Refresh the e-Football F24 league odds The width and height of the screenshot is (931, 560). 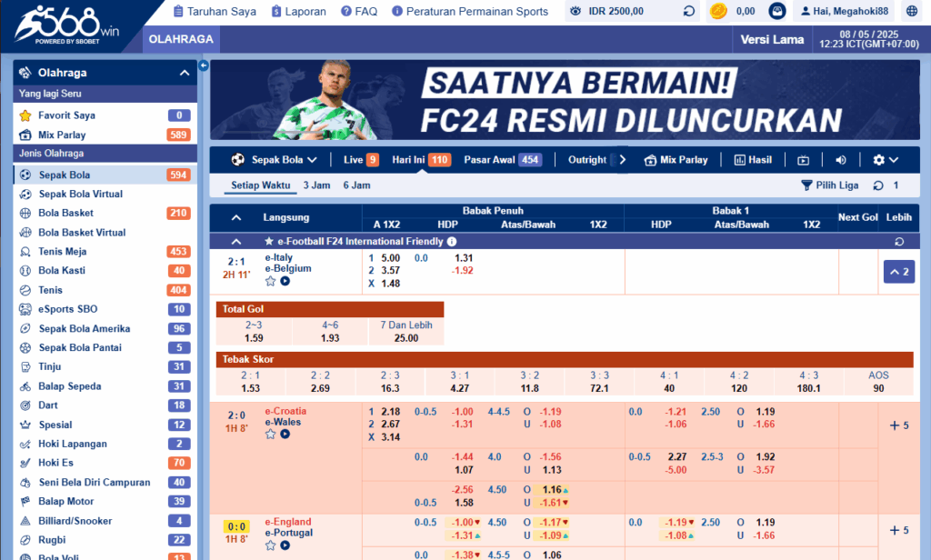[x=899, y=242]
